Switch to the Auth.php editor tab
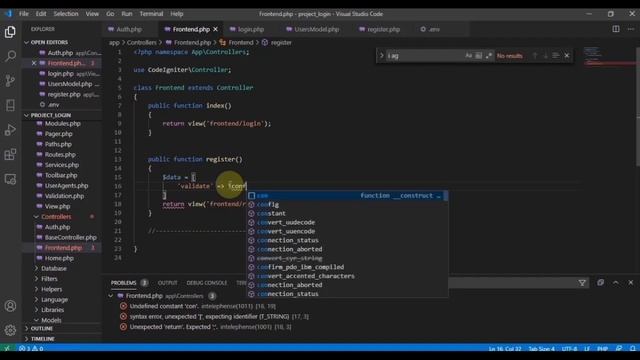The image size is (640, 360). click(x=129, y=29)
